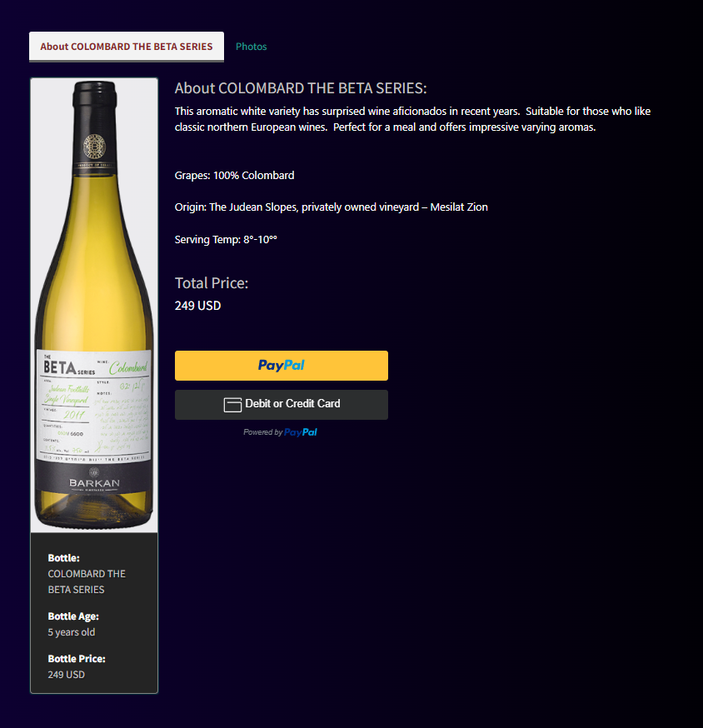Click the 'About COLOMBARD THE BETA SERIES:' heading
Image resolution: width=703 pixels, height=728 pixels.
tap(301, 88)
